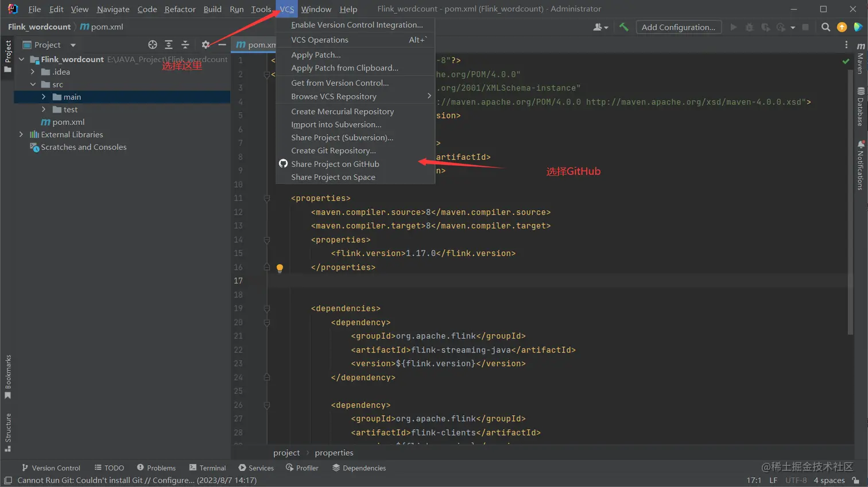Expand the .idea folder in tree
This screenshot has width=868, height=487.
click(33, 72)
